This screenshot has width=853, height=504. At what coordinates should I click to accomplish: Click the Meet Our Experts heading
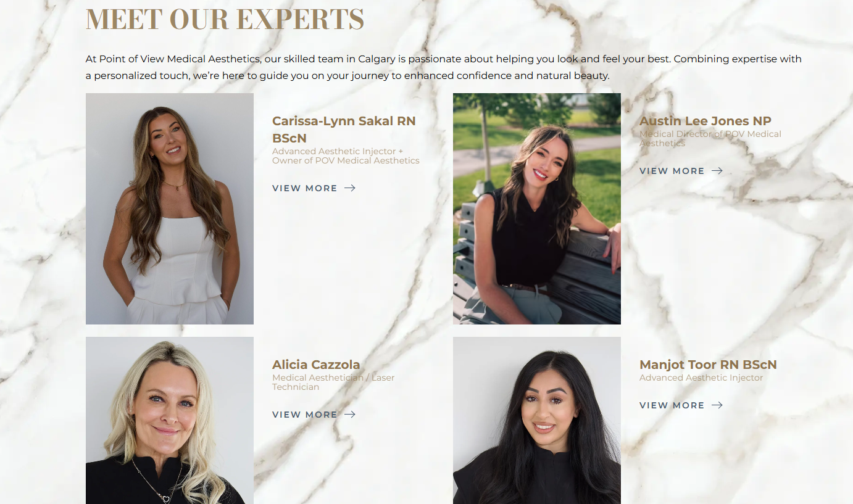(225, 19)
